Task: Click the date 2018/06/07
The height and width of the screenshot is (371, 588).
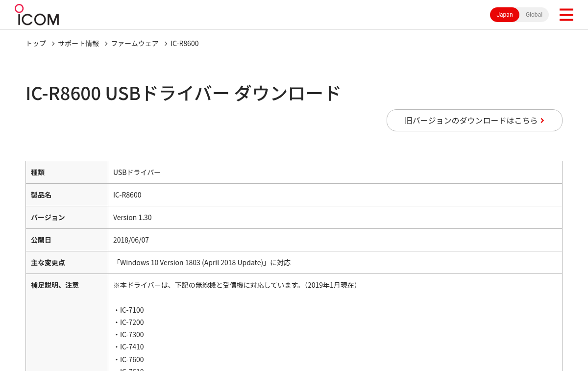Action: [131, 240]
